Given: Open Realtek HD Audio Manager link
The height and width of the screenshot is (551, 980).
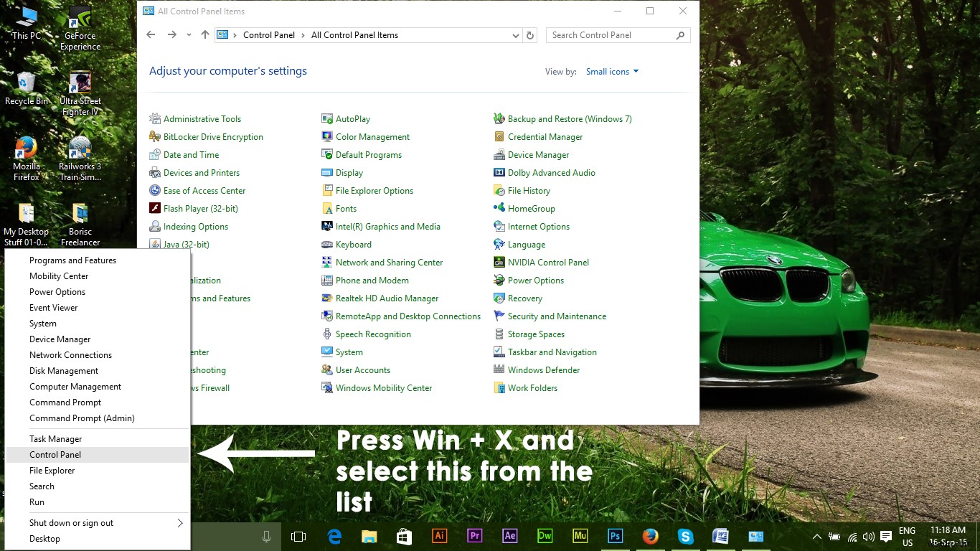Looking at the screenshot, I should point(380,298).
